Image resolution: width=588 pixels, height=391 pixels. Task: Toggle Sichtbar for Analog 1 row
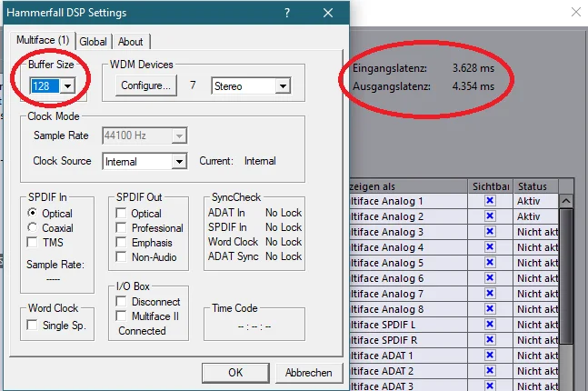[x=490, y=201]
